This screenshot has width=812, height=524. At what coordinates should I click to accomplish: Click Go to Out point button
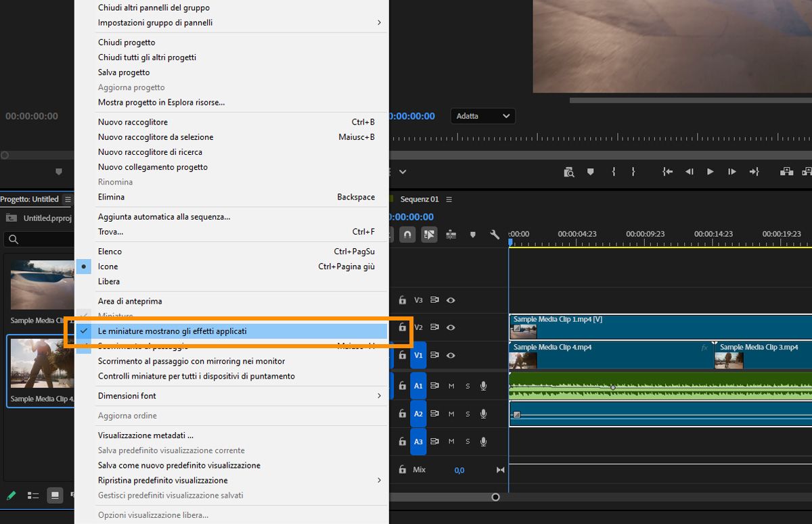tap(754, 172)
